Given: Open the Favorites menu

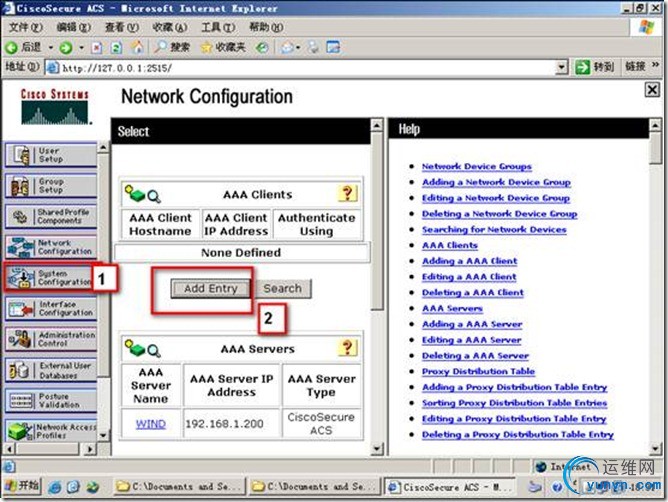Looking at the screenshot, I should (170, 27).
